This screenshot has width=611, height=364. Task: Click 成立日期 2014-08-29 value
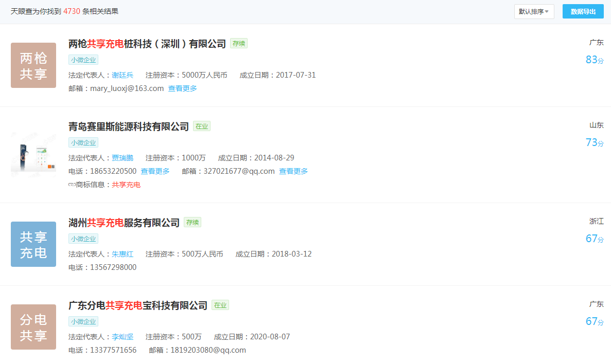(274, 158)
